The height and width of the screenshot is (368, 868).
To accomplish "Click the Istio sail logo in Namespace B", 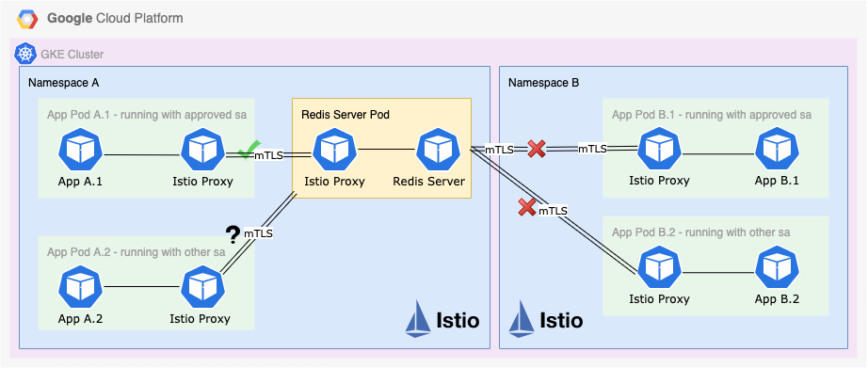I will pyautogui.click(x=522, y=318).
